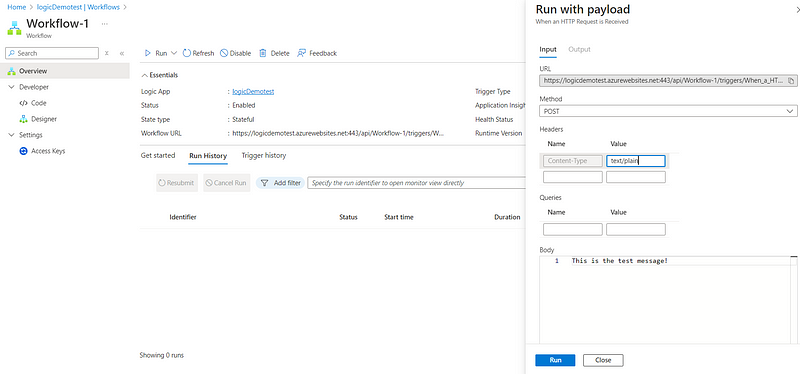Switch to the Trigger history tab
Screen dimensions: 800x374
pos(264,156)
